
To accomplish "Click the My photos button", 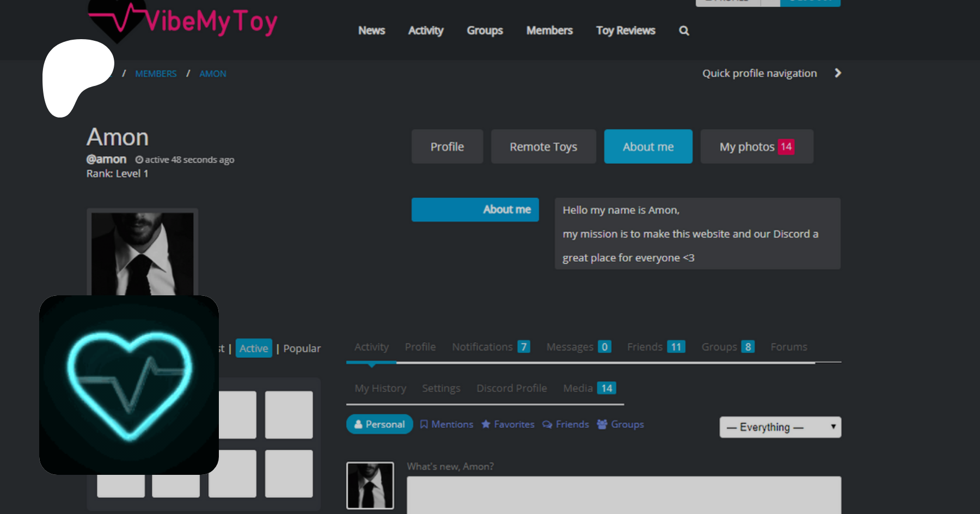I will pyautogui.click(x=756, y=147).
